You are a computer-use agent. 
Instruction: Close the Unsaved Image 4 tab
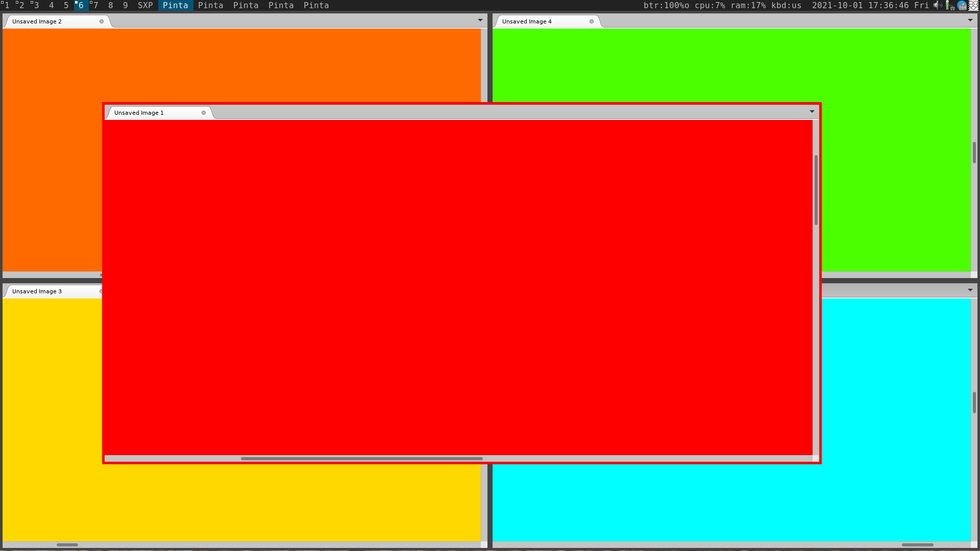(x=592, y=21)
